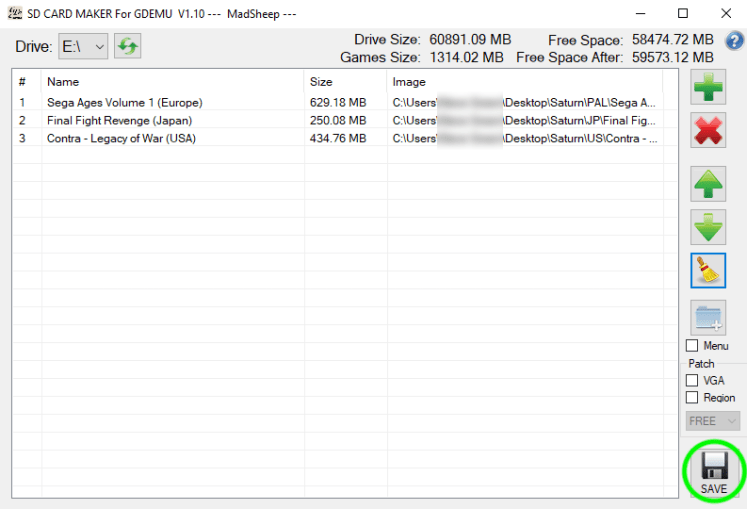Click image path ending in US\Contra
This screenshot has height=509, width=747.
click(525, 139)
